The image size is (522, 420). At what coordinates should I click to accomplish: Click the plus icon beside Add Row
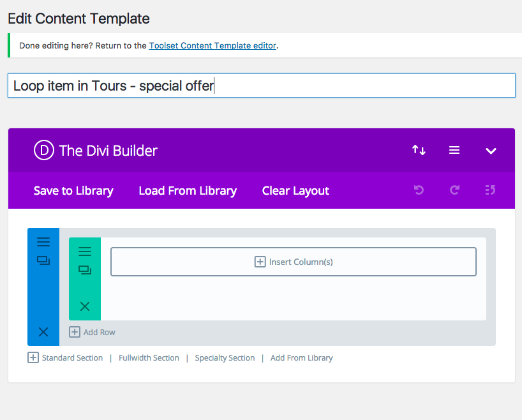75,332
